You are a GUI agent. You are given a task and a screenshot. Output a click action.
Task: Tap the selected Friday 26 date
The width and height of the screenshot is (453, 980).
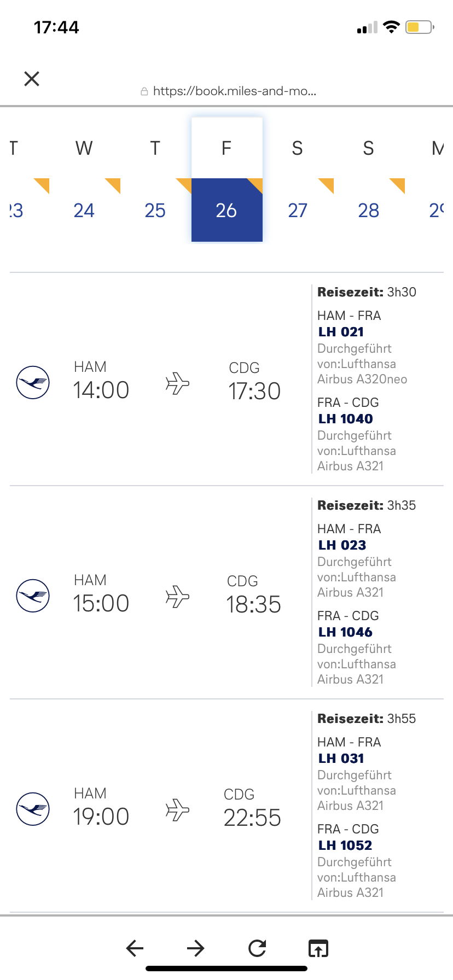click(226, 210)
